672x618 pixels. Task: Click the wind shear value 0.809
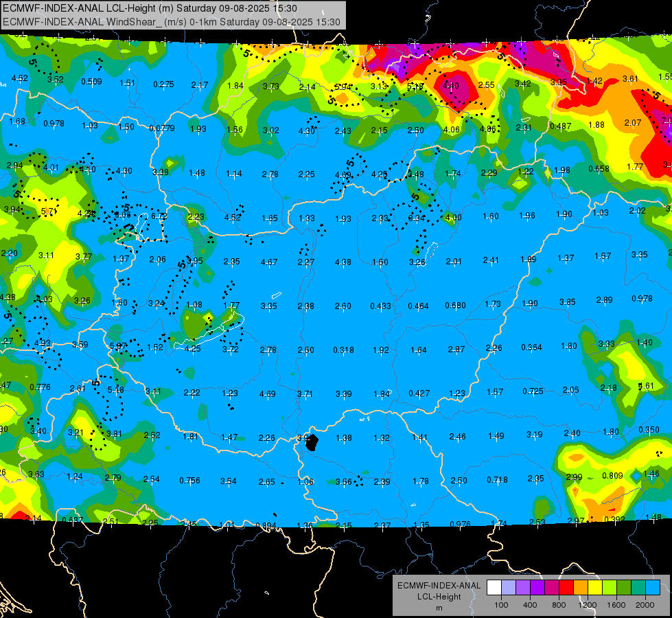coord(612,475)
